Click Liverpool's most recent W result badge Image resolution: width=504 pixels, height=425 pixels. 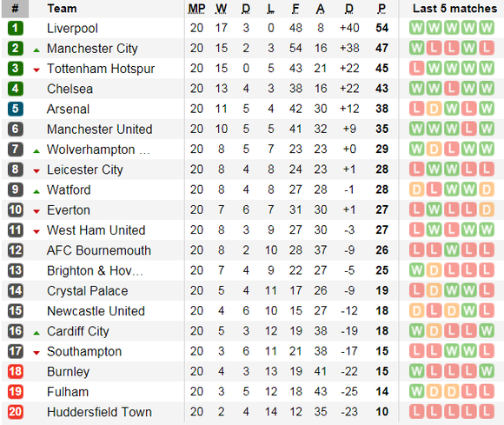pyautogui.click(x=487, y=28)
